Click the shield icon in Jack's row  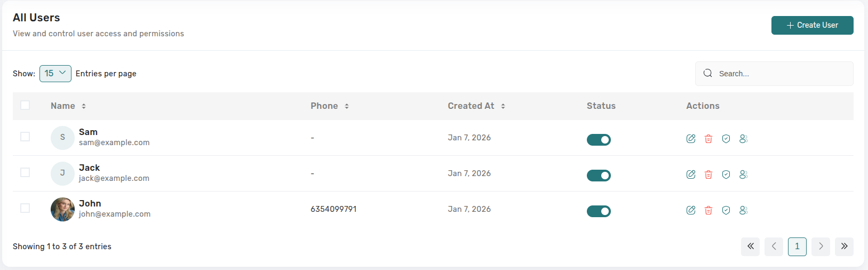tap(726, 174)
